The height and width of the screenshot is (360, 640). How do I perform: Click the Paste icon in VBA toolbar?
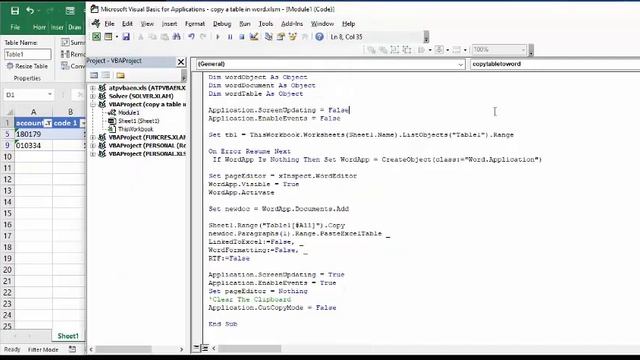tap(164, 37)
